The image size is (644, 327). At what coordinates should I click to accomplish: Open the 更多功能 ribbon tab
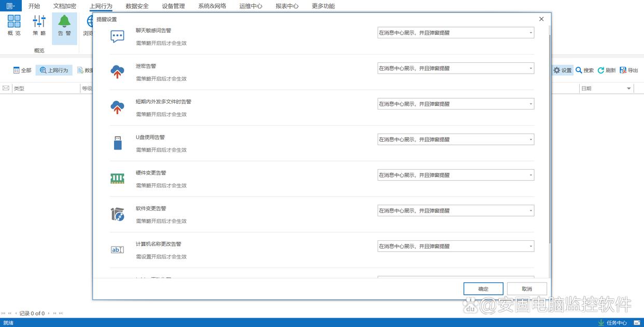point(324,6)
